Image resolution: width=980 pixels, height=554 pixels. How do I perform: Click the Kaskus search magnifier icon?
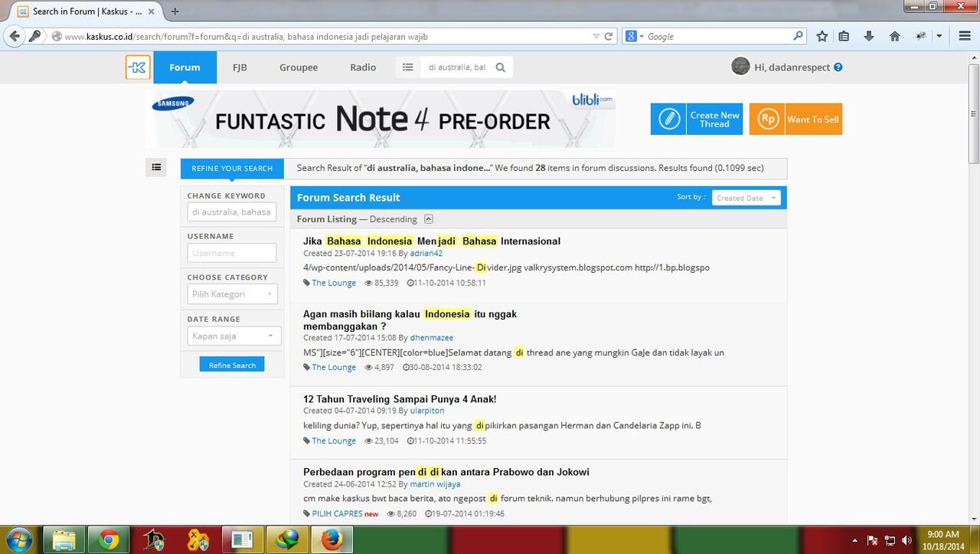[501, 67]
